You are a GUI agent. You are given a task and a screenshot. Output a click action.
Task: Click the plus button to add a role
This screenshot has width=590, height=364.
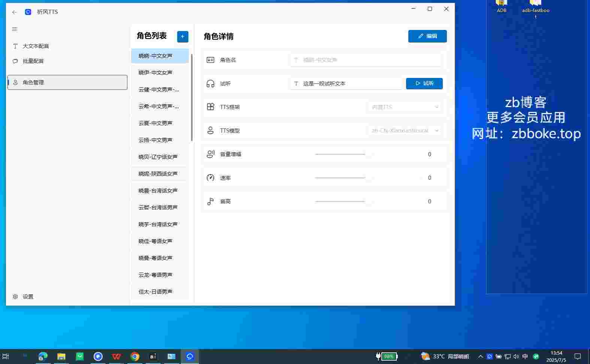(x=182, y=36)
